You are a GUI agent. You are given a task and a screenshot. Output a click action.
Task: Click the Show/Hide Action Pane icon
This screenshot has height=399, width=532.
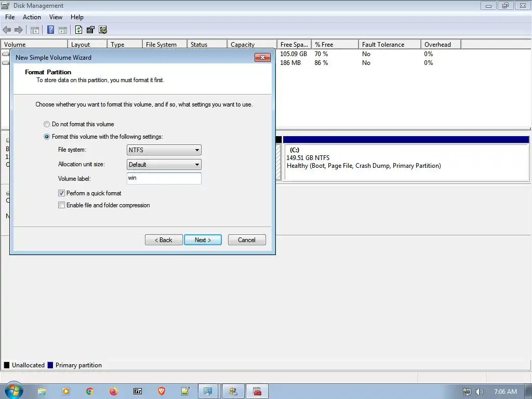(x=63, y=30)
